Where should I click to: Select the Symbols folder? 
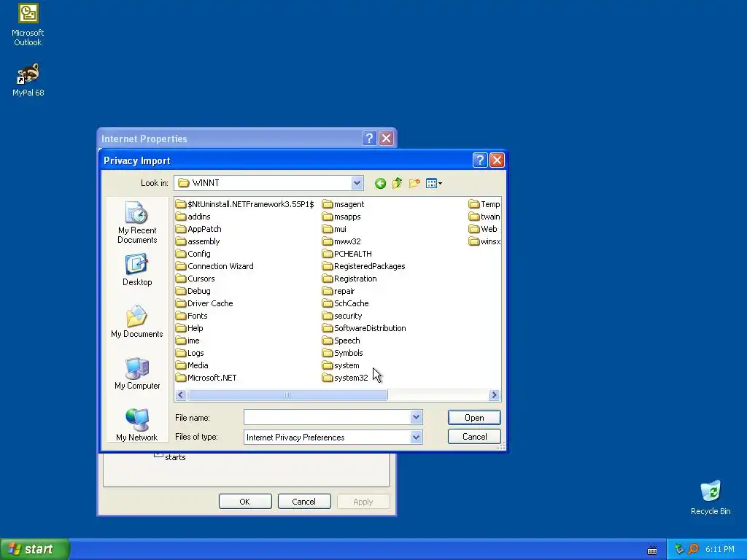pos(343,353)
